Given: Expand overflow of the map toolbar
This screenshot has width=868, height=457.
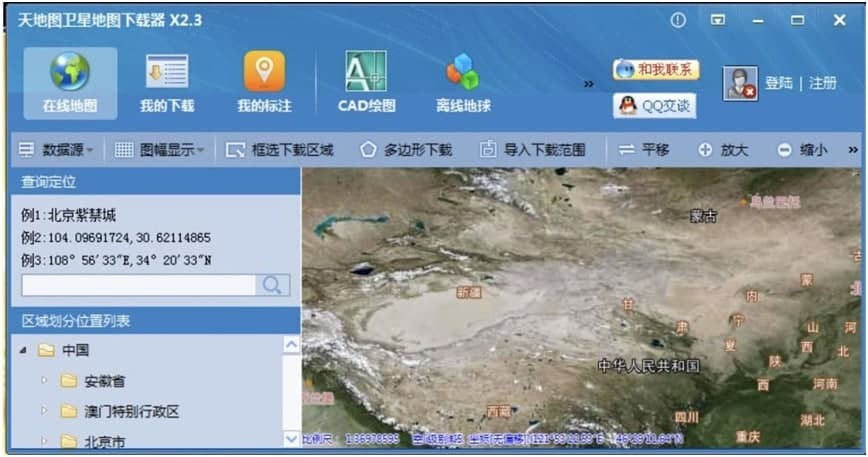Looking at the screenshot, I should [x=853, y=150].
